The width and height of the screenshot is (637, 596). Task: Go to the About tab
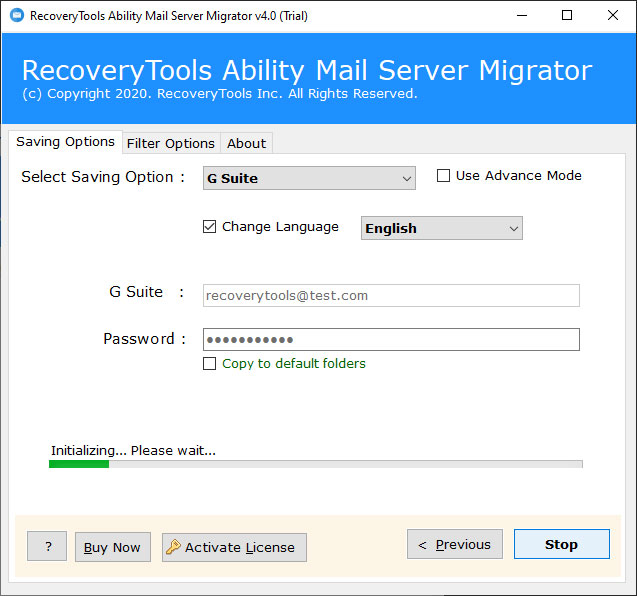pyautogui.click(x=247, y=143)
